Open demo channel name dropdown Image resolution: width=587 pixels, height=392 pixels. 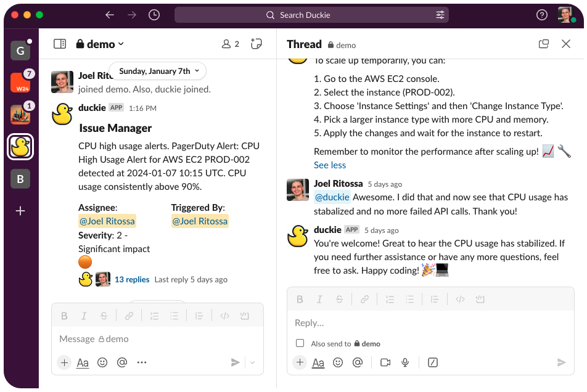(x=100, y=44)
